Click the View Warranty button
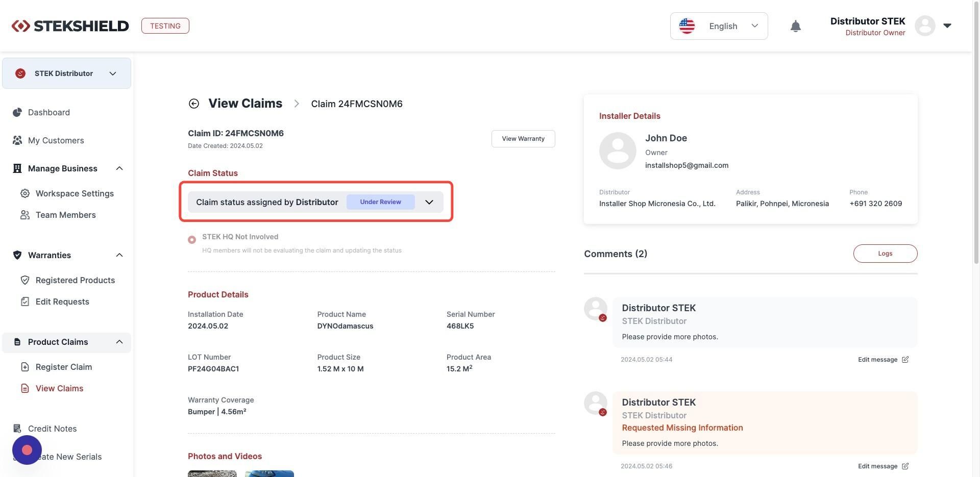The width and height of the screenshot is (980, 477). pyautogui.click(x=523, y=139)
